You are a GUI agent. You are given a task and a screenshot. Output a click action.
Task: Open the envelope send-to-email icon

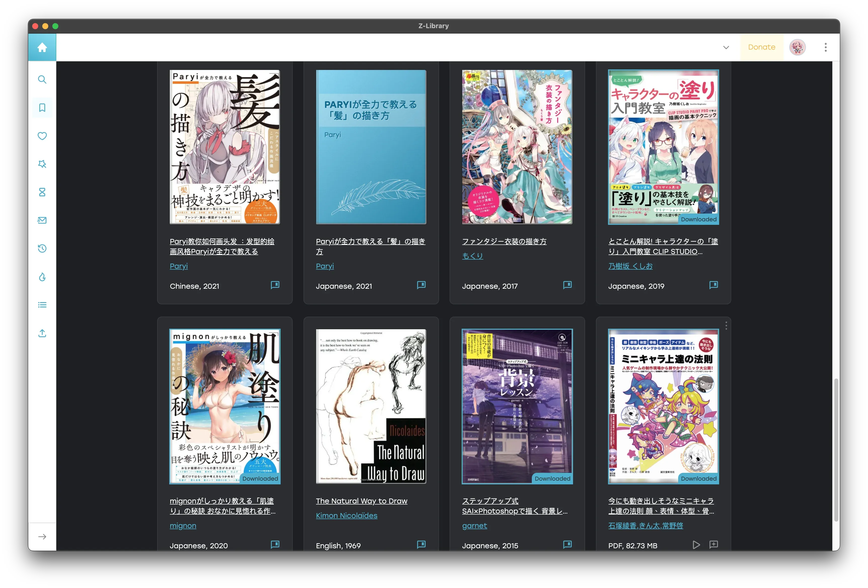tap(42, 220)
